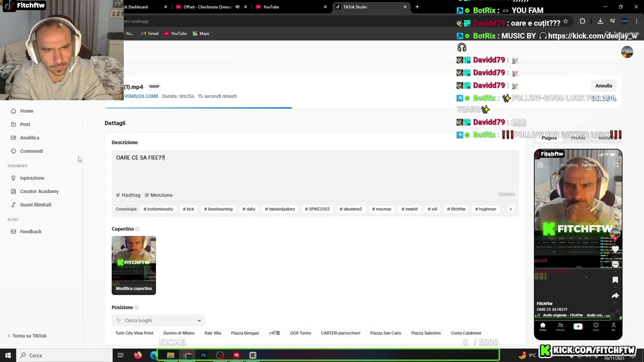The image size is (644, 362).
Task: Click the share arrow in phone preview
Action: coord(615,296)
